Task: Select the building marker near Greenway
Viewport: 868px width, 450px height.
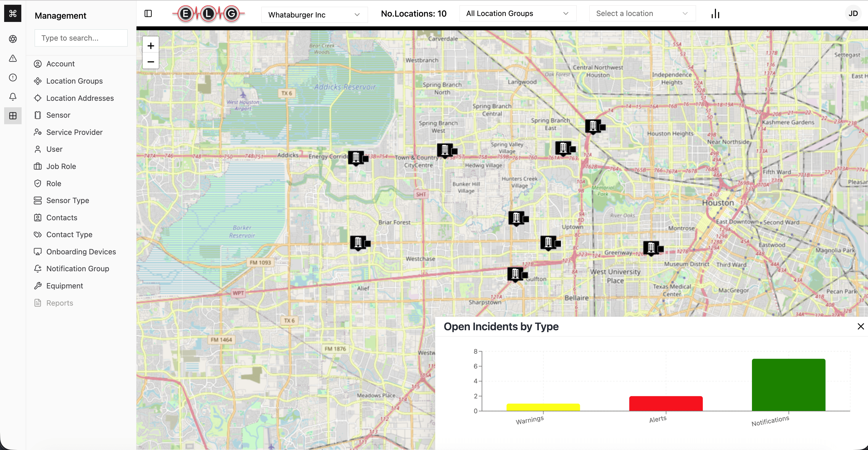Action: pyautogui.click(x=652, y=248)
